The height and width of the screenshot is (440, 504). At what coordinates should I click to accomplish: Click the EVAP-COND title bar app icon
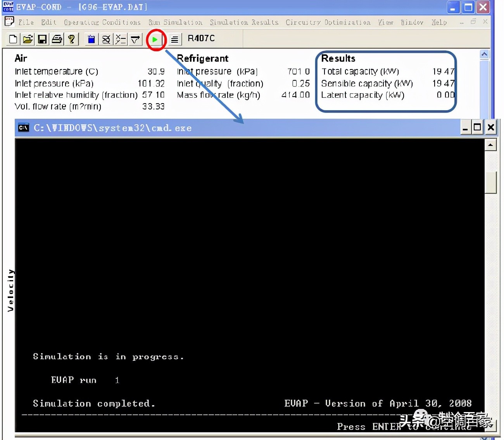click(8, 7)
